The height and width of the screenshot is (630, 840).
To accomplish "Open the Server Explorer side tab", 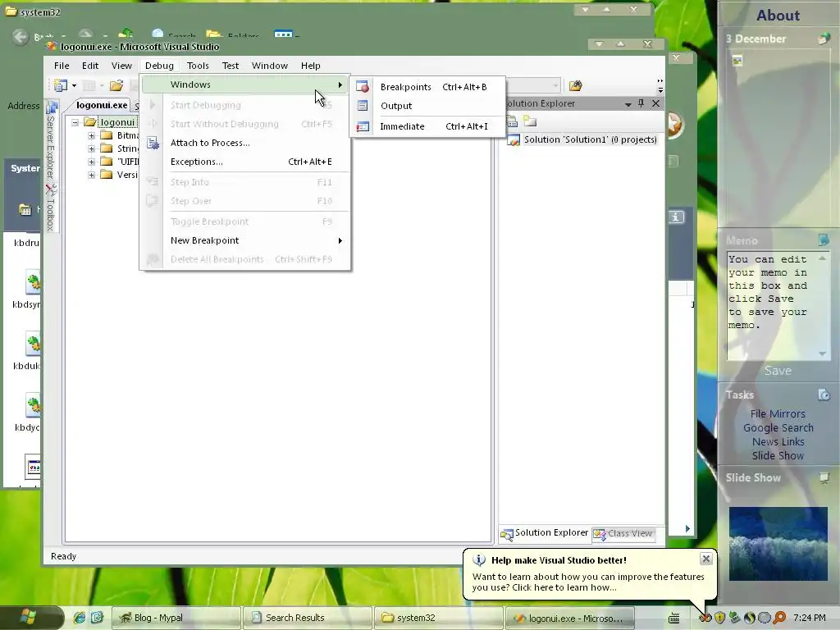I will coord(51,140).
